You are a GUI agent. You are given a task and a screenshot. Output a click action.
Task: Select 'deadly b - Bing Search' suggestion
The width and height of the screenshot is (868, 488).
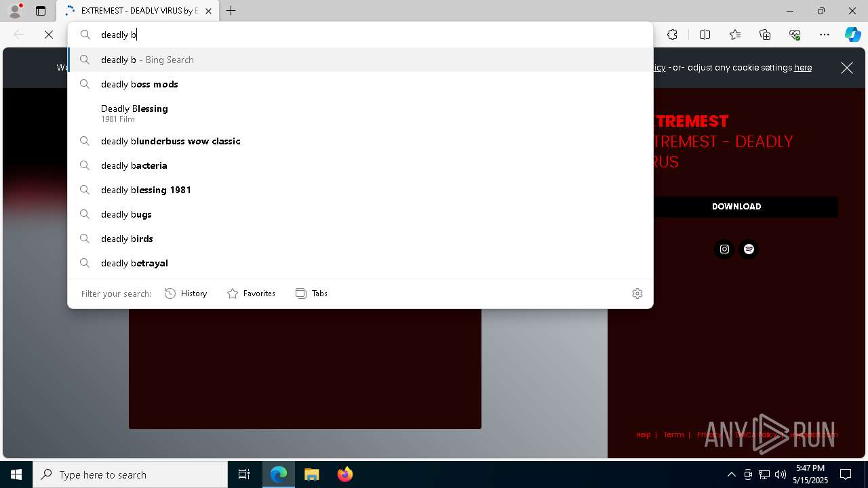tap(360, 60)
